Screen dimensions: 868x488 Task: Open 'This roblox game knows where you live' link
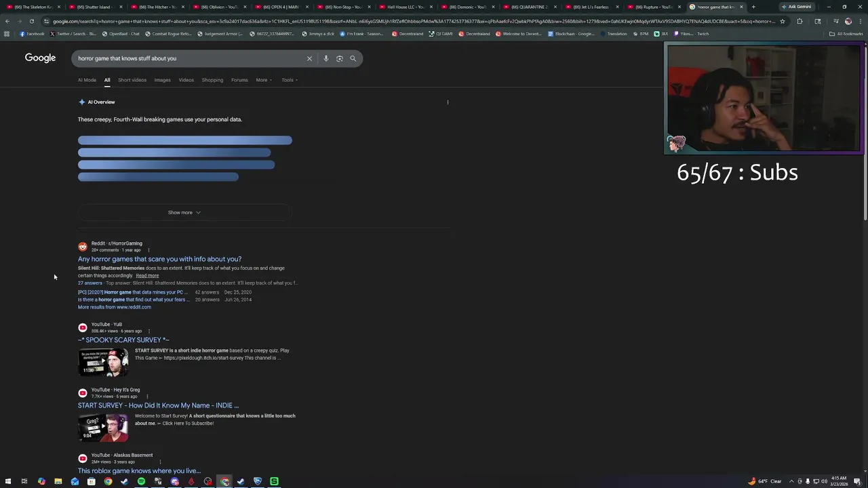[x=139, y=470]
